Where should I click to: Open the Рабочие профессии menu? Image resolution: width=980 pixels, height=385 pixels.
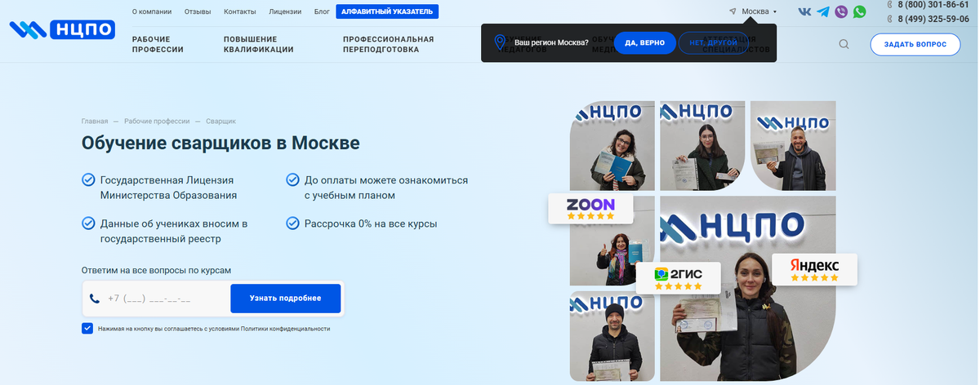(x=158, y=44)
